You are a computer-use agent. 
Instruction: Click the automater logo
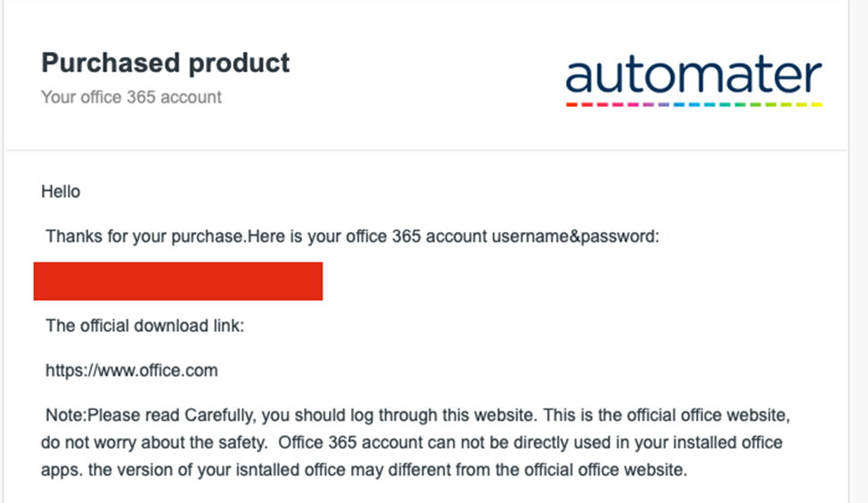tap(693, 79)
